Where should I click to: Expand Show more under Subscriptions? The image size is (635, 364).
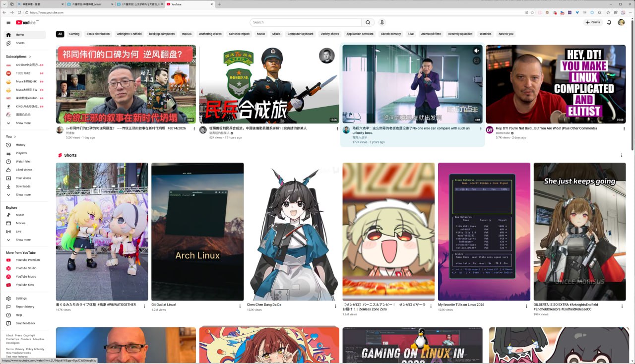(23, 123)
